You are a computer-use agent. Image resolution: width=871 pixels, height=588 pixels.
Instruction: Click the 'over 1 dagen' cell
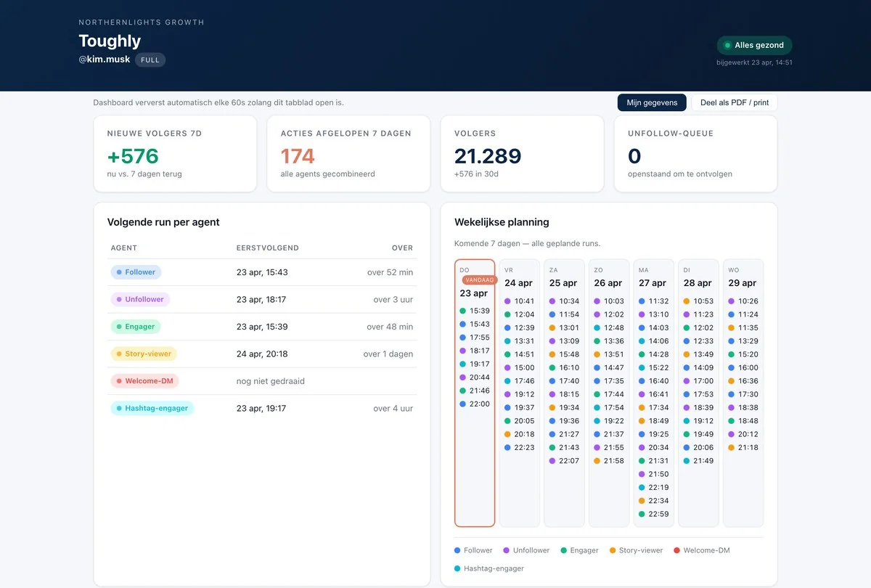coord(388,354)
